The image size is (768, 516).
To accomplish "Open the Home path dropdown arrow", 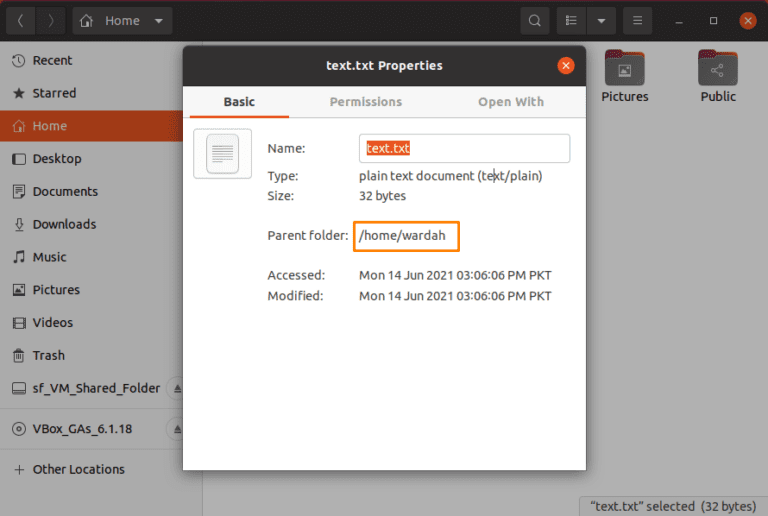I will pos(159,21).
